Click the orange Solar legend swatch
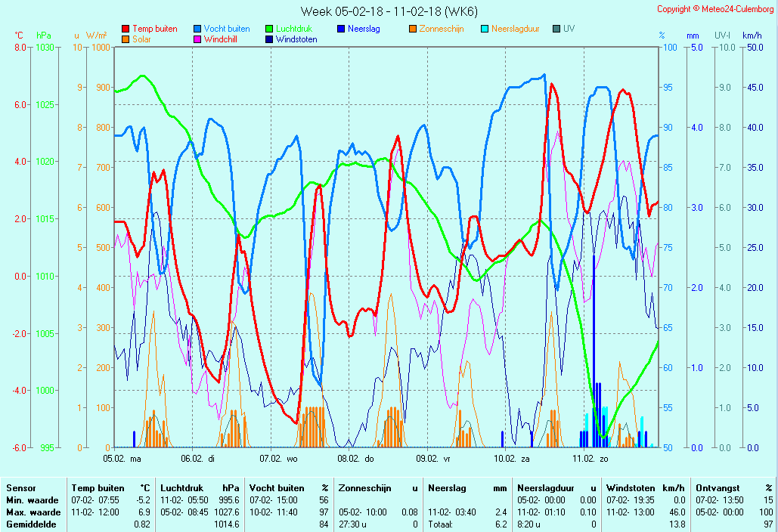 [126, 39]
